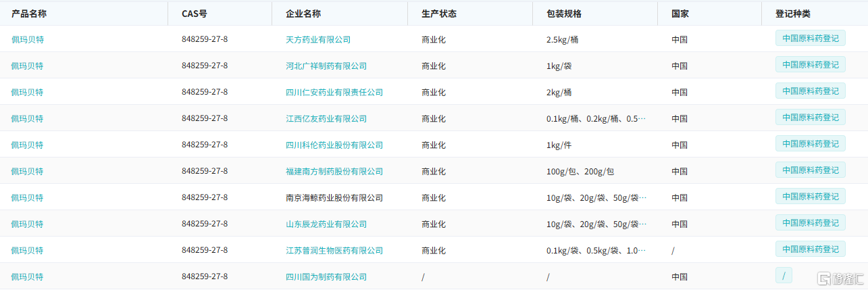This screenshot has height=290, width=868.
Task: Open company link 山东辰龙药业有限公司
Action: tap(326, 224)
